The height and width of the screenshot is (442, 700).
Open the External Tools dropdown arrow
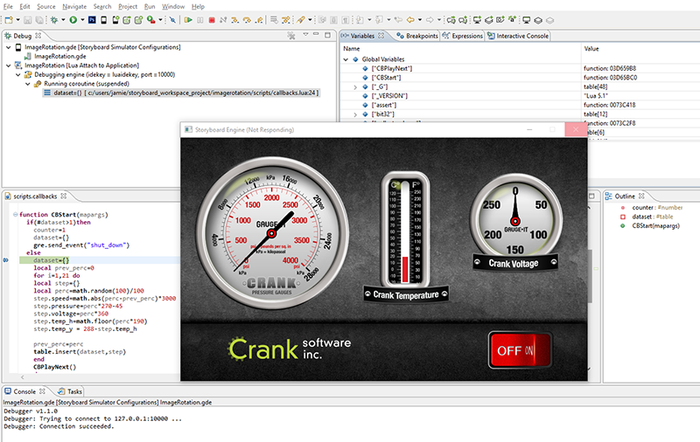tap(160, 20)
